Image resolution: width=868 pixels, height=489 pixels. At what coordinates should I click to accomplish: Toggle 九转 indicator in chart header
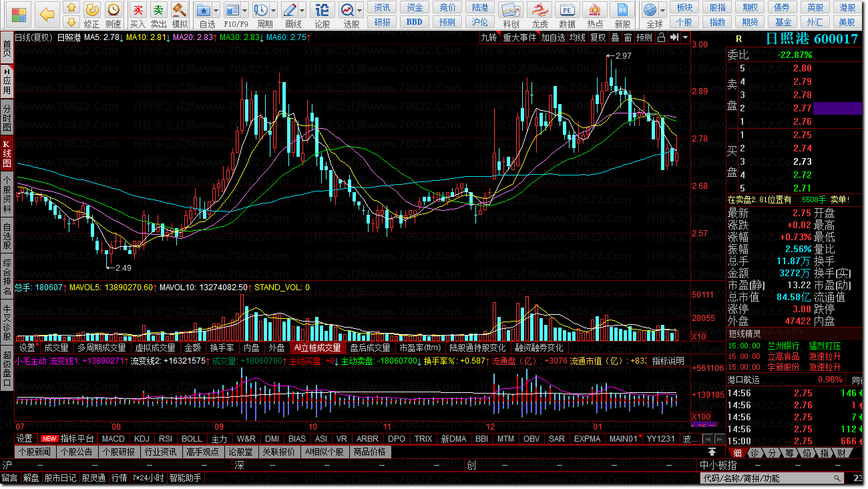[489, 37]
